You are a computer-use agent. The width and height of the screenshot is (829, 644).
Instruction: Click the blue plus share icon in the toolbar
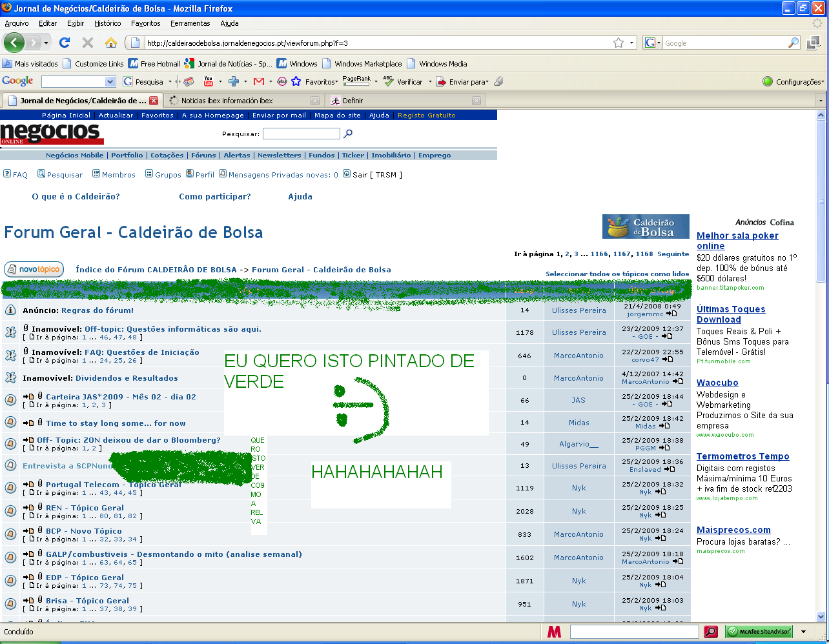click(234, 81)
